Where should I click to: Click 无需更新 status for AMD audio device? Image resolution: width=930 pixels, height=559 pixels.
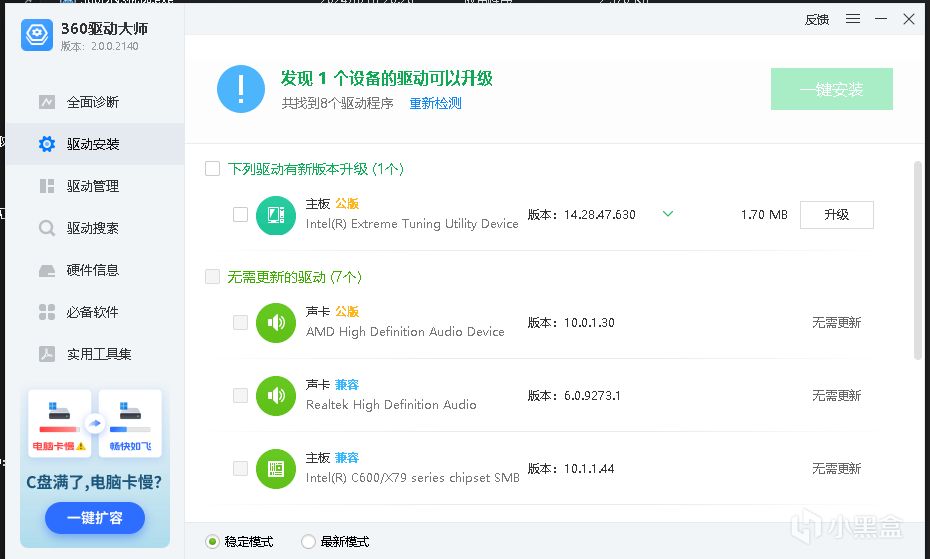(x=836, y=323)
